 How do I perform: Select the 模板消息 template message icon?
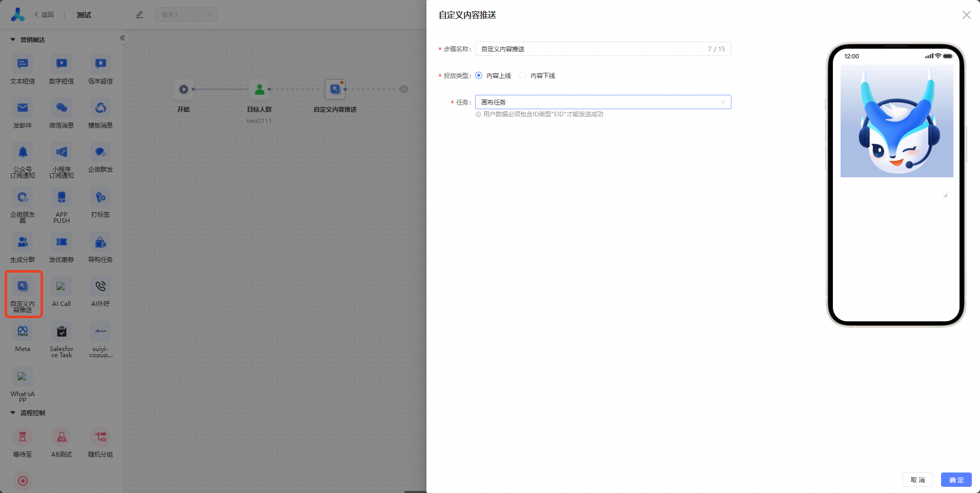coord(100,108)
